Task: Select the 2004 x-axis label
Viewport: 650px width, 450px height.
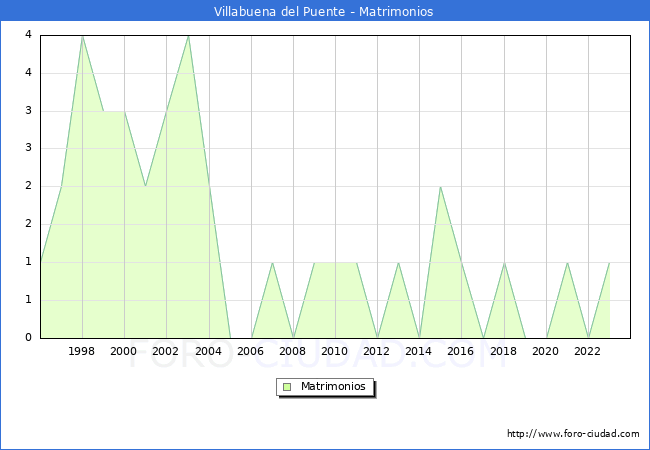Action: click(x=208, y=351)
